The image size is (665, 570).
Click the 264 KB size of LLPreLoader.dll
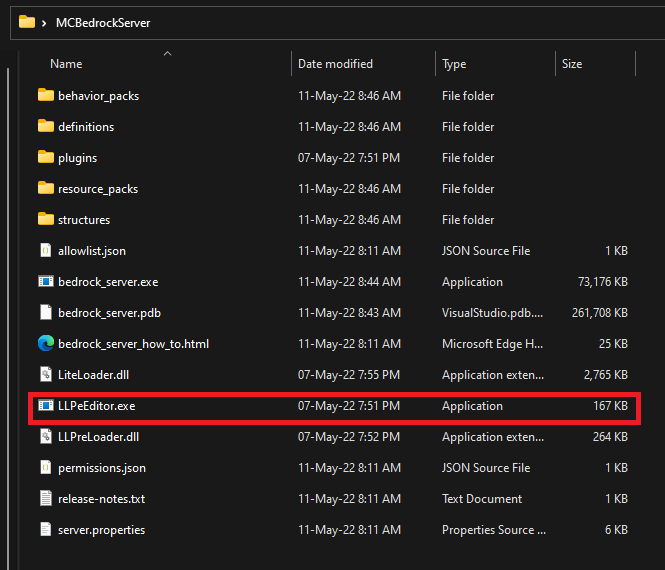point(610,437)
